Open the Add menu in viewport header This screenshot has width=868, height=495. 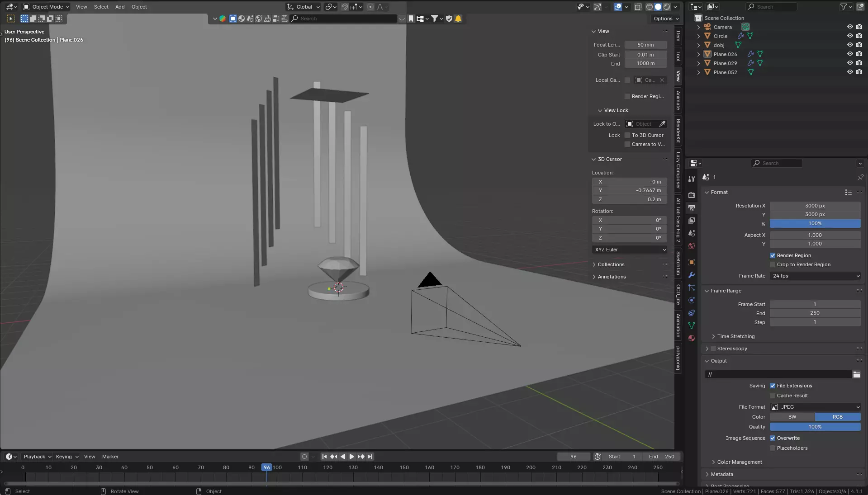[120, 7]
